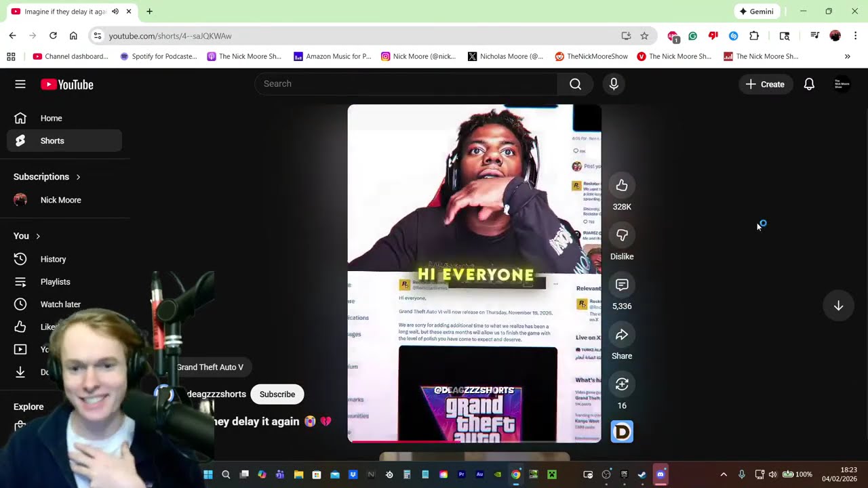Screen dimensions: 868x488
Task: Open the TheNickMooreShow Reddit bookmark
Action: click(x=591, y=56)
